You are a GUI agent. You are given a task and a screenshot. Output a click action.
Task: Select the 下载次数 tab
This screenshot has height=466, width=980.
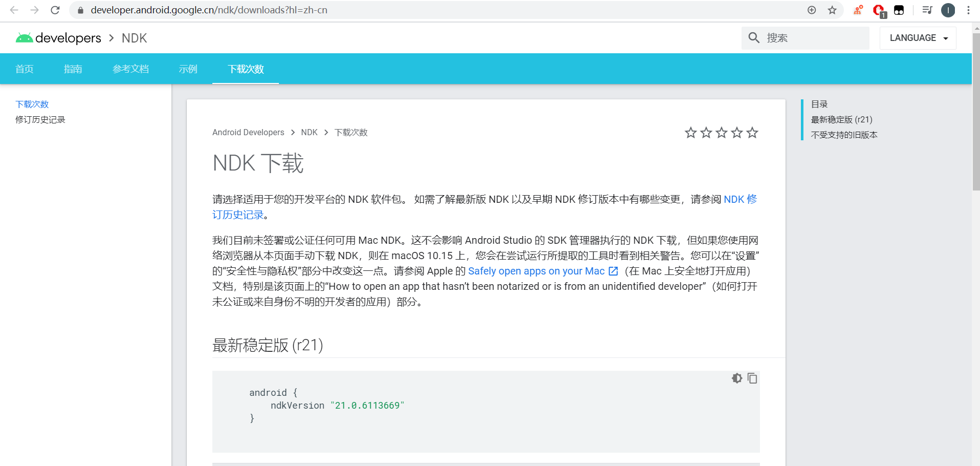pyautogui.click(x=246, y=69)
